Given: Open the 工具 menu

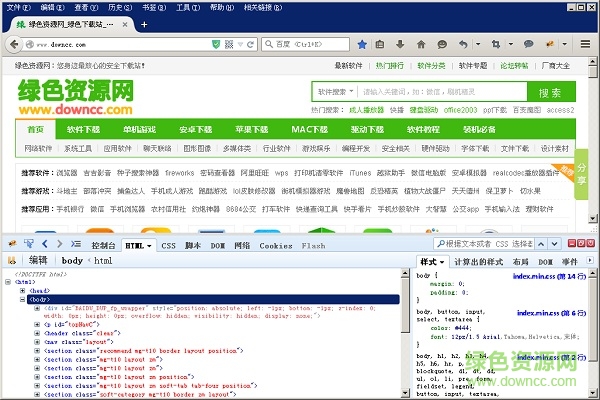Looking at the screenshot, I should coord(188,7).
